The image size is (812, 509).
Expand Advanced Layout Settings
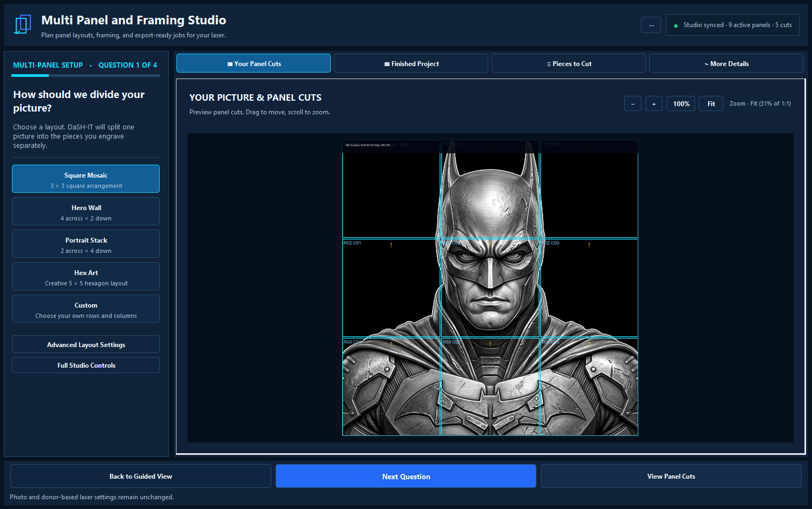pyautogui.click(x=86, y=344)
